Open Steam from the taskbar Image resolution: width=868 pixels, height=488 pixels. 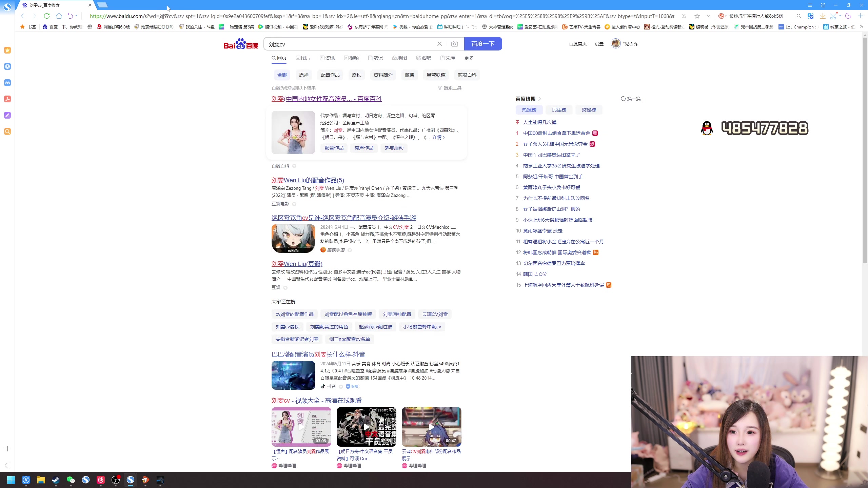click(x=56, y=480)
